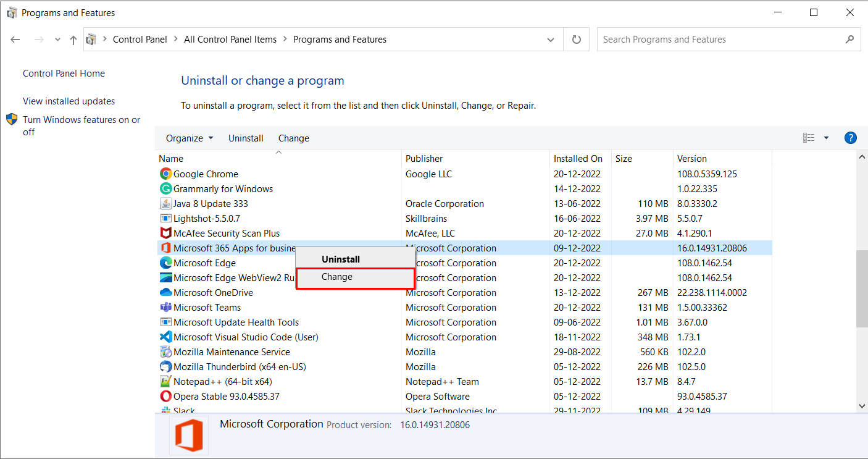This screenshot has width=868, height=459.
Task: Open the Organize dropdown menu
Action: [x=189, y=138]
